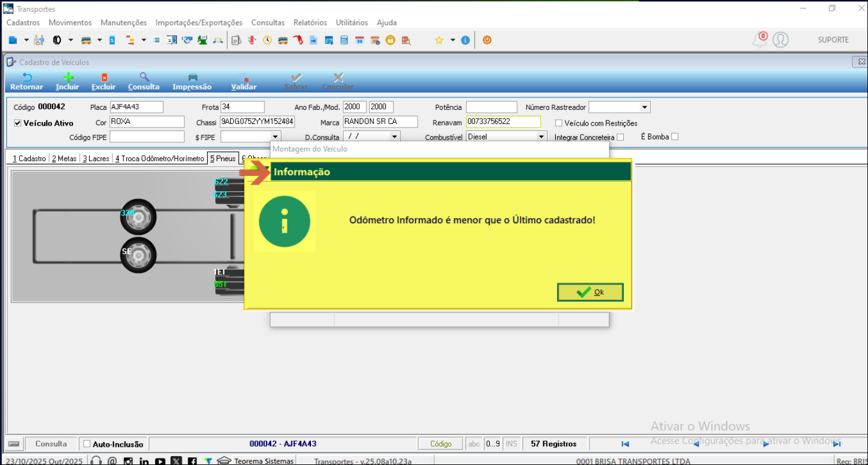868x465 pixels.
Task: Enable the Veículo com Restrições checkbox
Action: point(559,123)
